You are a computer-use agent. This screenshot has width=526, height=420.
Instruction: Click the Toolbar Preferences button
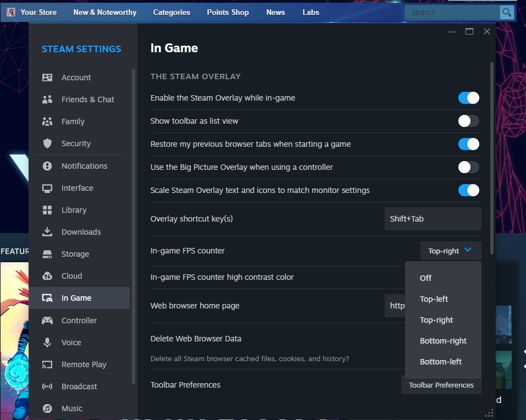coord(441,385)
